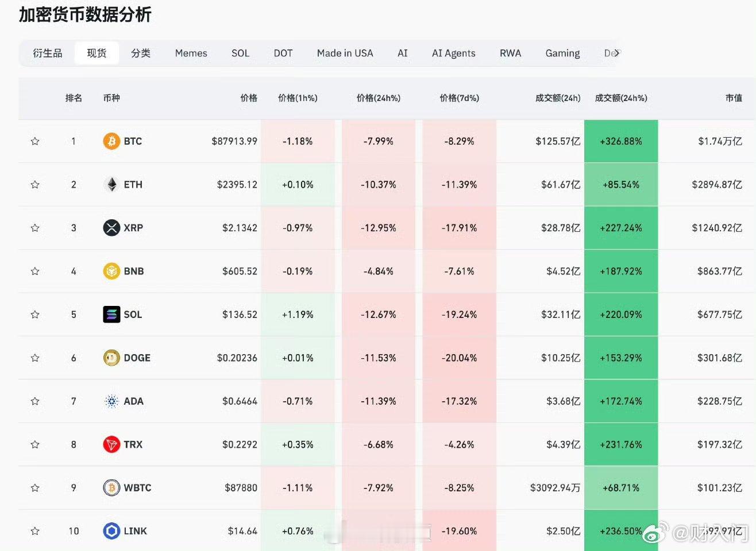Click the BNB coin logo
Image resolution: width=756 pixels, height=551 pixels.
111,271
